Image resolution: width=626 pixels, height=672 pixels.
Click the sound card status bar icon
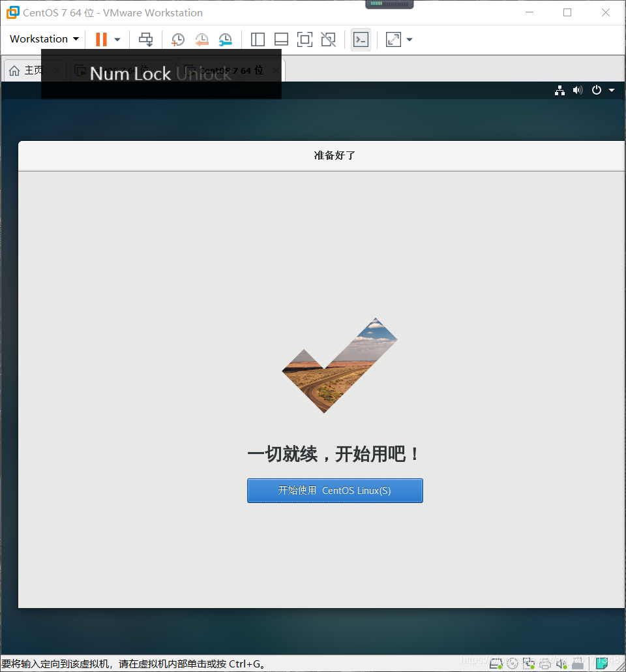[561, 664]
